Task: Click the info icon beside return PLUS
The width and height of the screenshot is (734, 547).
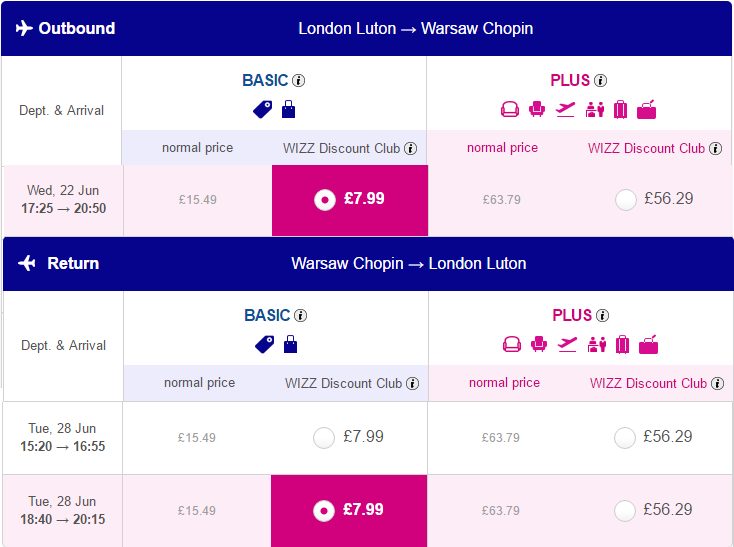Action: (x=602, y=315)
